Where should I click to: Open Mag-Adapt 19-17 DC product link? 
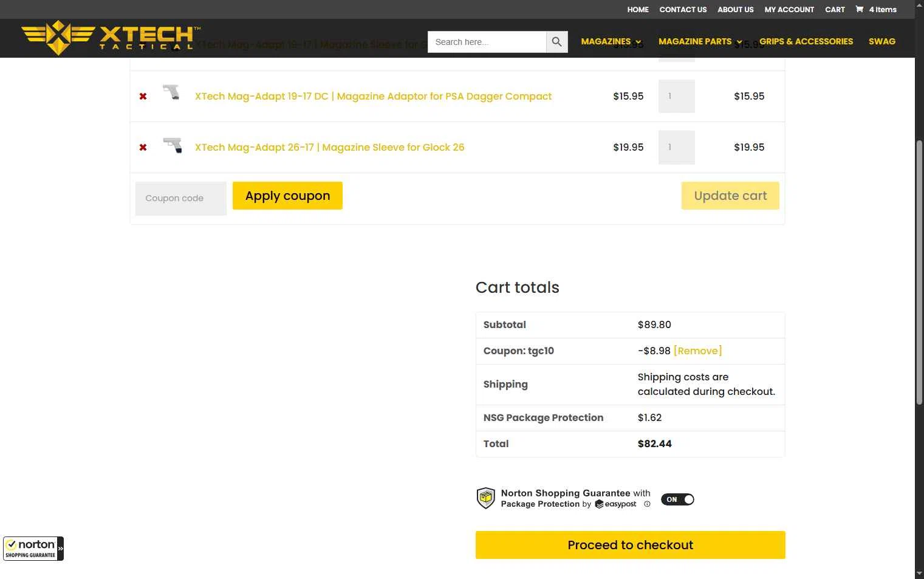tap(373, 96)
